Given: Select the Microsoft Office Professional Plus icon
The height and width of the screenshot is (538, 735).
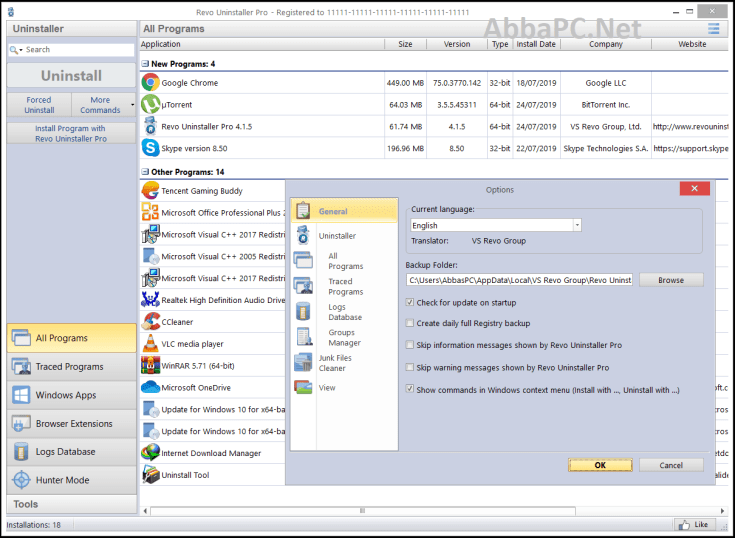Looking at the screenshot, I should (150, 212).
